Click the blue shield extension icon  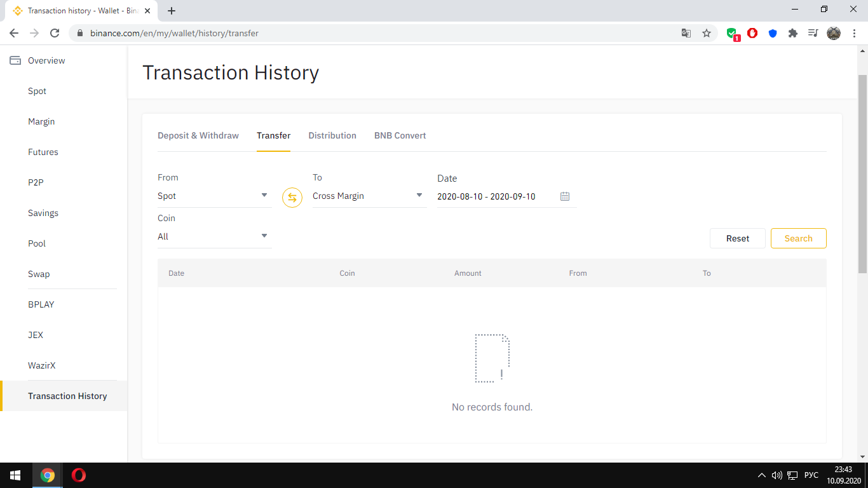click(x=773, y=33)
